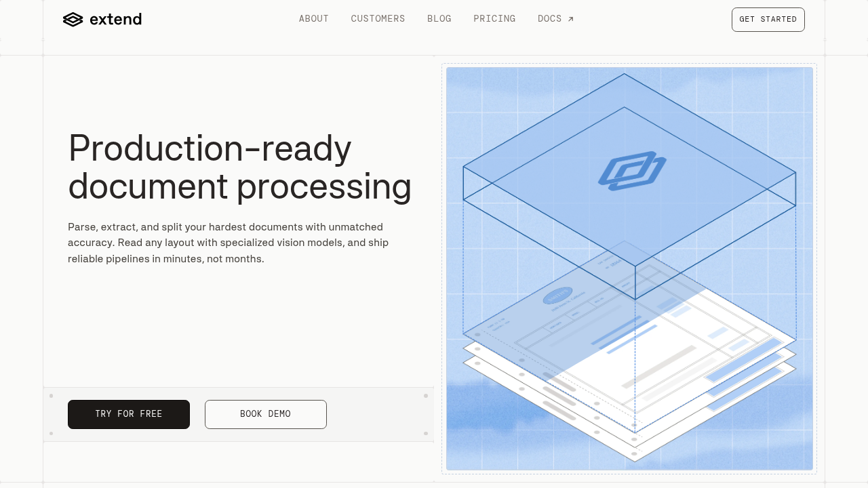The image size is (868, 488).
Task: Click the "Production-ready document processing" headline
Action: pos(240,167)
